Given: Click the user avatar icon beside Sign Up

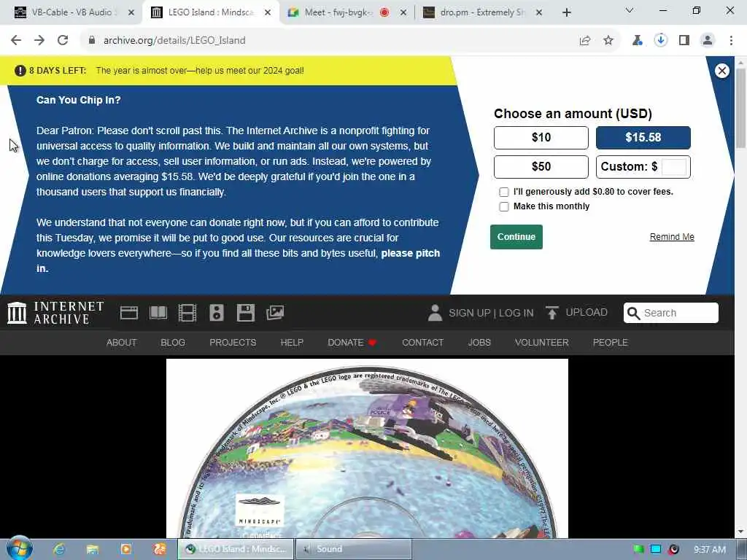Looking at the screenshot, I should click(435, 313).
